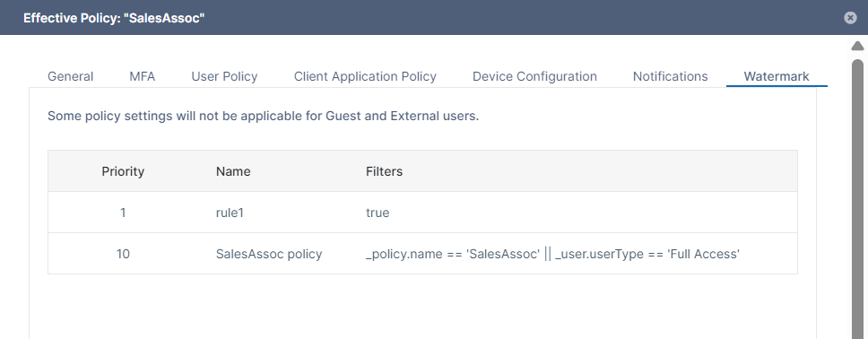
Task: Click the scrollbar up arrow
Action: [857, 46]
